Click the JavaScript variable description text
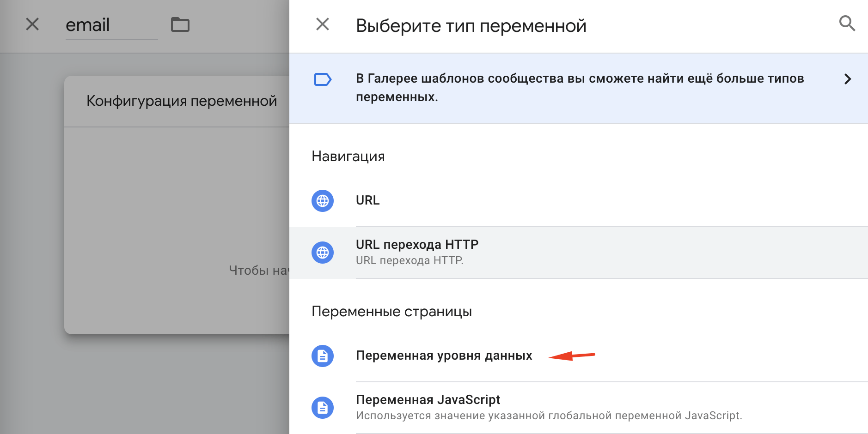The height and width of the screenshot is (434, 868). (x=549, y=416)
